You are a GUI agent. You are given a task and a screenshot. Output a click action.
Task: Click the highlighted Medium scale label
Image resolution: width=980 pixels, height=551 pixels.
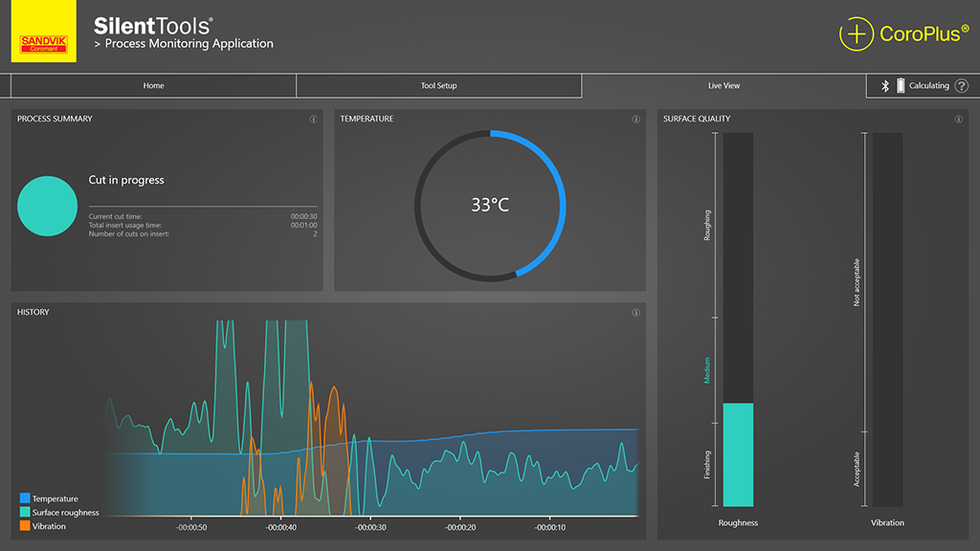(707, 370)
